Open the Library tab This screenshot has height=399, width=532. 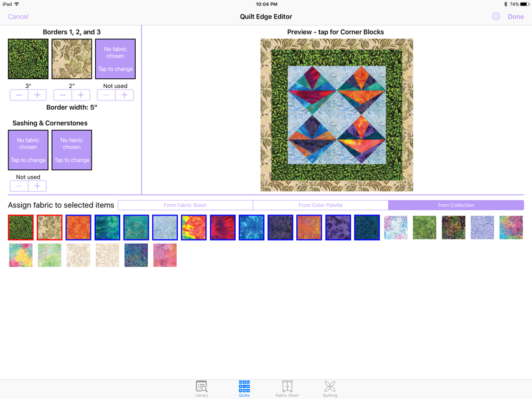click(202, 389)
